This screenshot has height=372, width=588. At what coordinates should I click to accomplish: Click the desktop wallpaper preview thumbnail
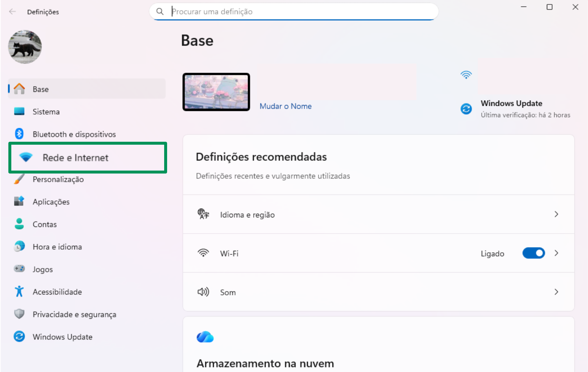coord(216,92)
